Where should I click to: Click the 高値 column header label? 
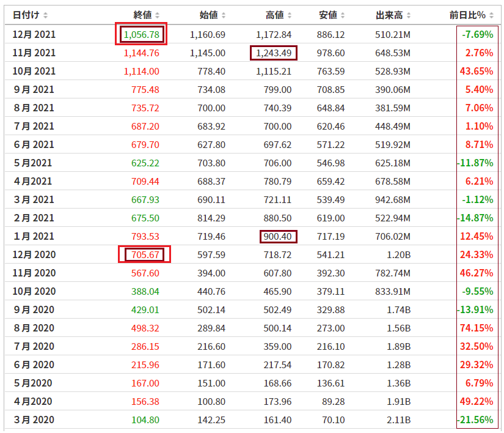click(275, 15)
